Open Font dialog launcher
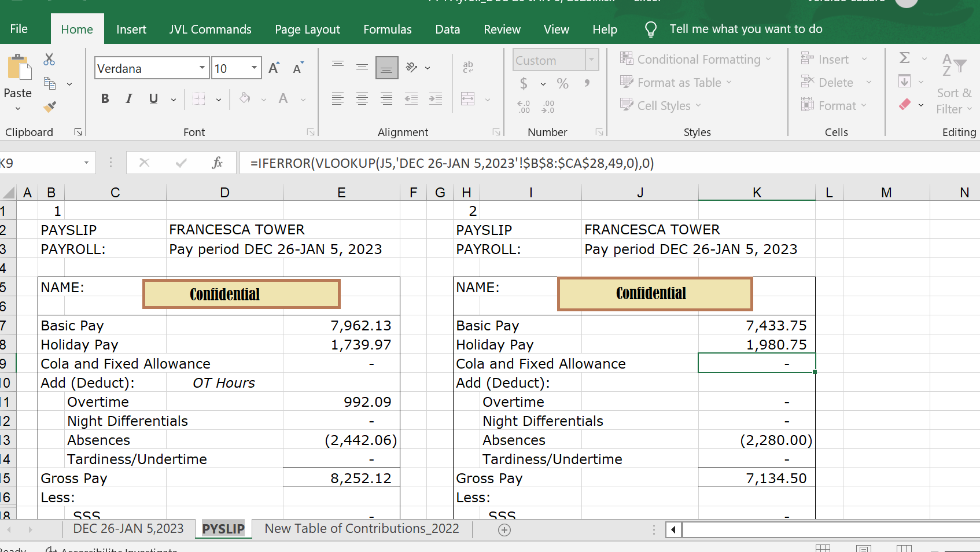The image size is (980, 552). [x=311, y=133]
